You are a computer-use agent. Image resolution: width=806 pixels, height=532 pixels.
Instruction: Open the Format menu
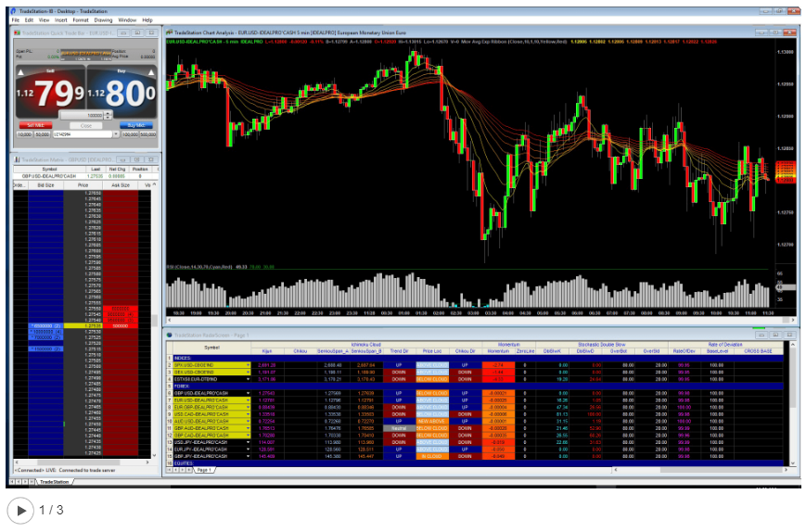click(81, 20)
